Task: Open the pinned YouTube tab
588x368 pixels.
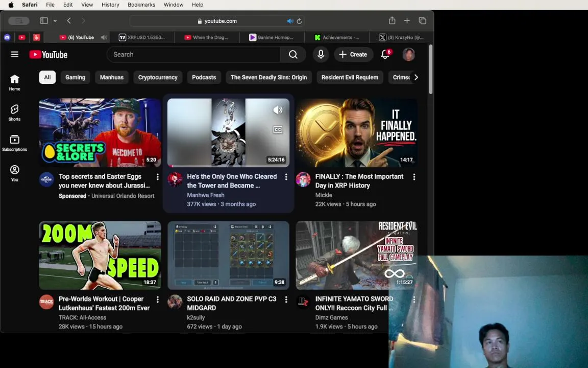Action: point(22,37)
